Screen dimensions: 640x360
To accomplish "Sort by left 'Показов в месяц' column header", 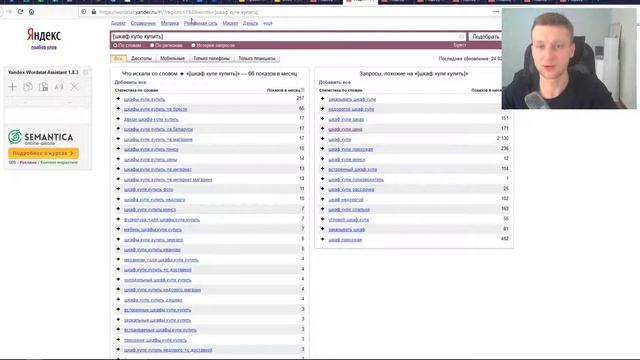I will (283, 90).
